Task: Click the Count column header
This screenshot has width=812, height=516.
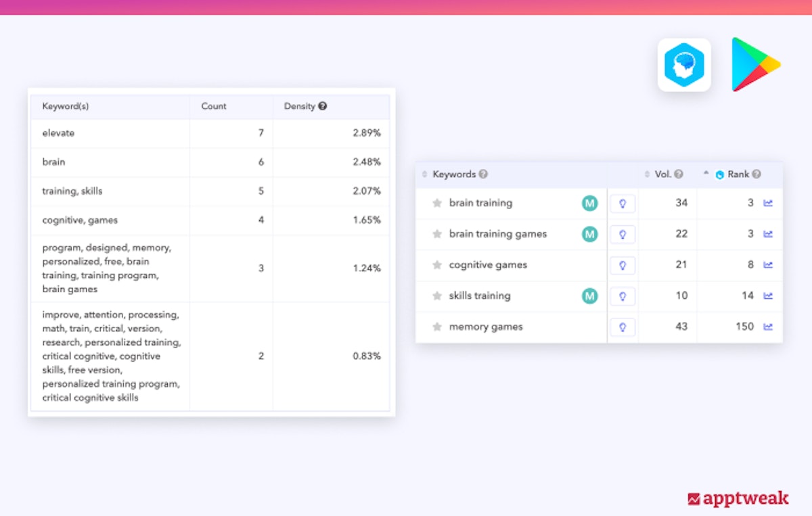Action: pyautogui.click(x=214, y=106)
